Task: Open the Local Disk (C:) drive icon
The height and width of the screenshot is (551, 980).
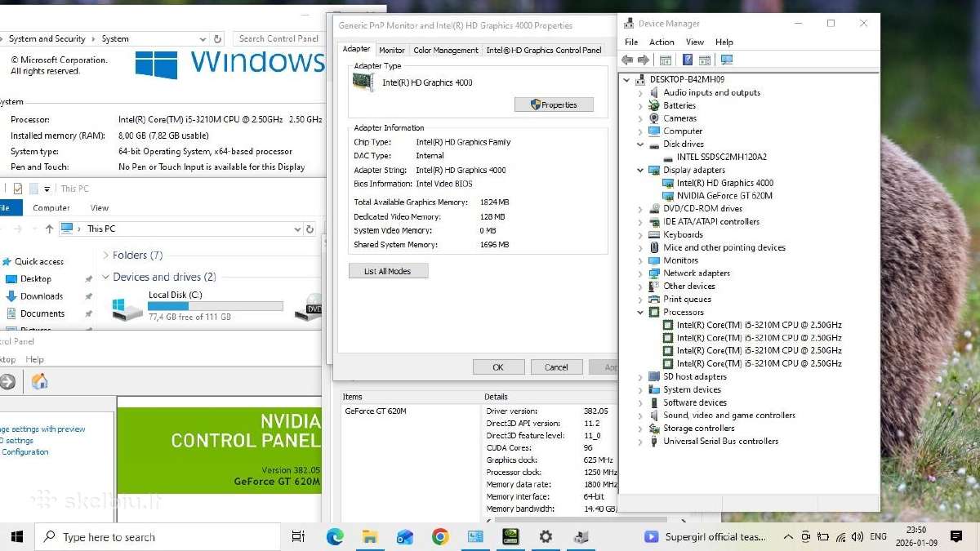Action: click(127, 309)
